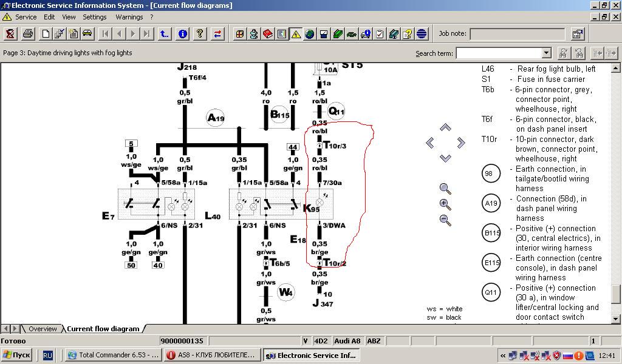622x364 pixels.
Task: Open the Пуск start button
Action: tap(17, 356)
